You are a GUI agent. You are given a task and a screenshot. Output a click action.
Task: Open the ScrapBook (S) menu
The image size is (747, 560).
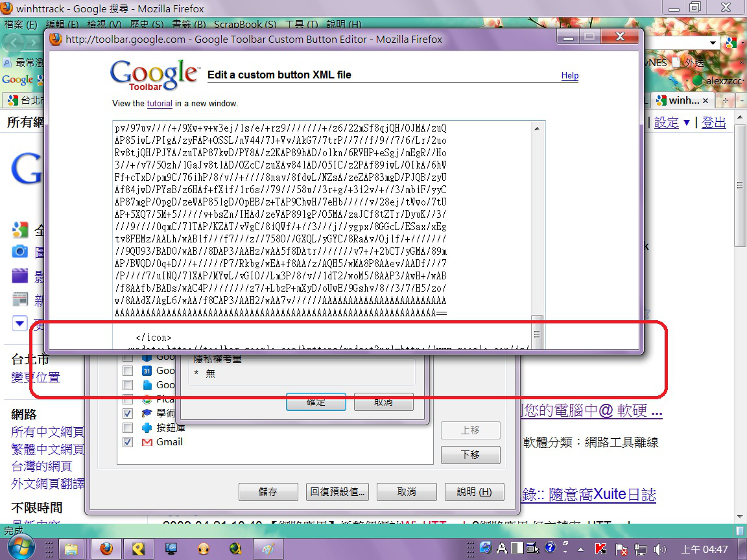(245, 24)
